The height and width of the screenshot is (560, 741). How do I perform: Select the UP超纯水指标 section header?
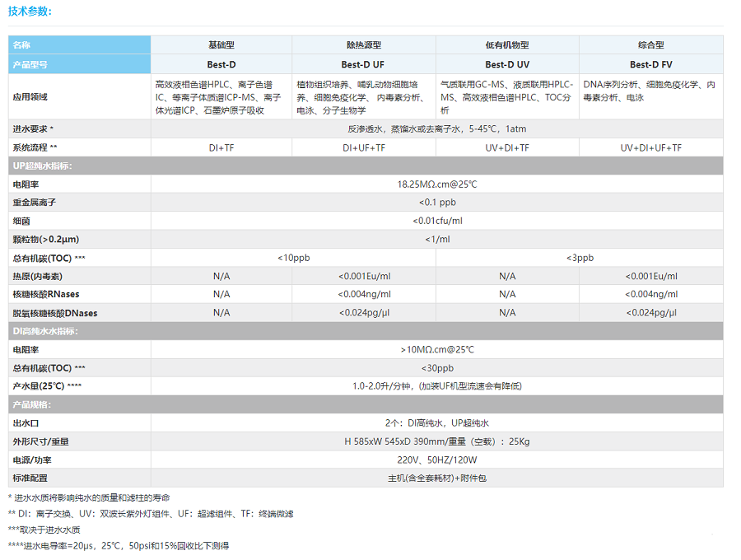coord(43,166)
